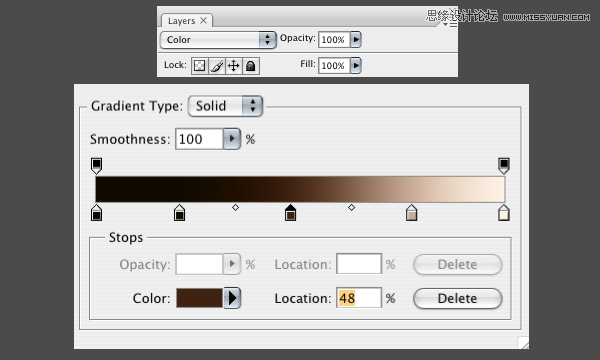Click the left midpoint diamond marker

[x=235, y=207]
